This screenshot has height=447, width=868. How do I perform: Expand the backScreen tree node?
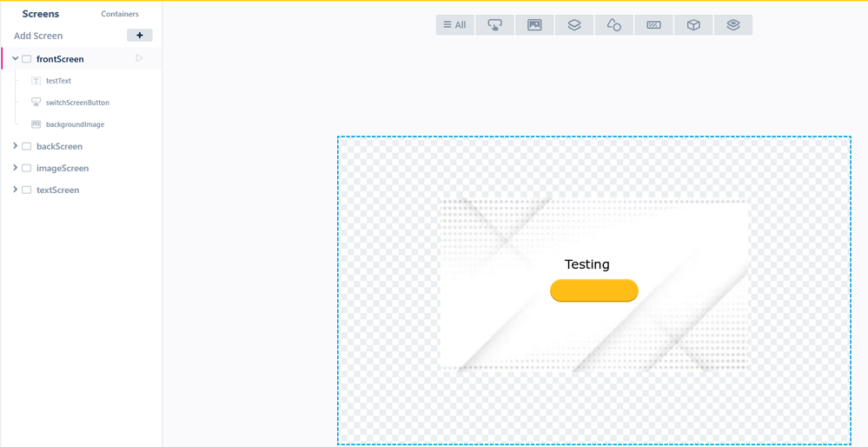pyautogui.click(x=15, y=146)
